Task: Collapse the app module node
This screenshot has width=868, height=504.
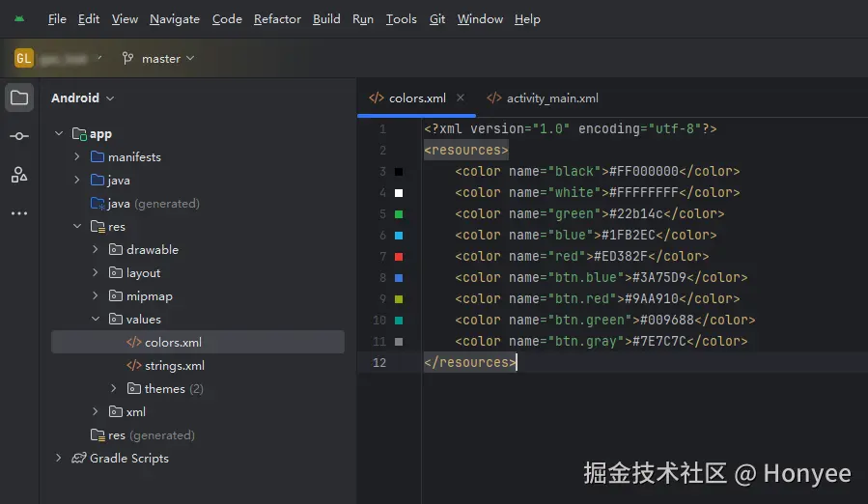Action: [59, 133]
